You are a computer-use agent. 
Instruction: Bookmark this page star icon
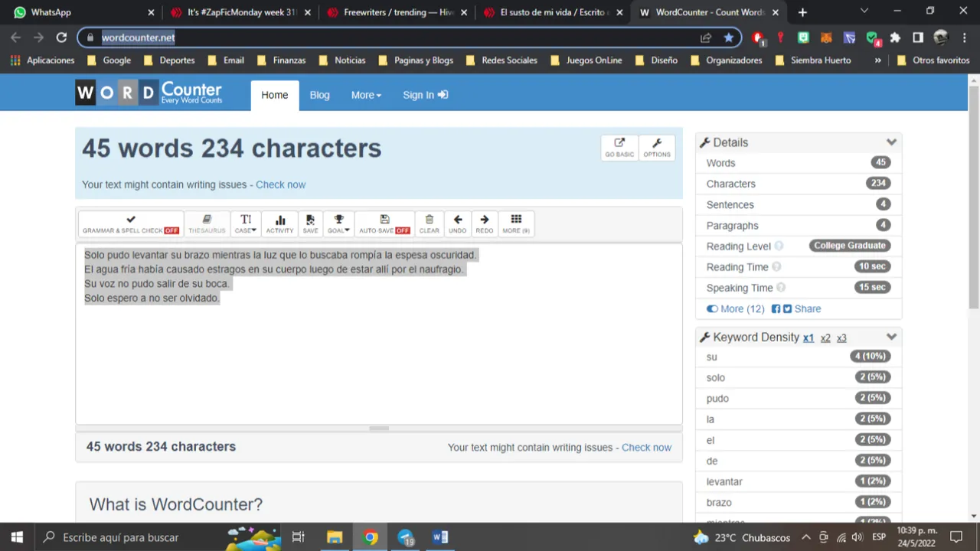(728, 37)
